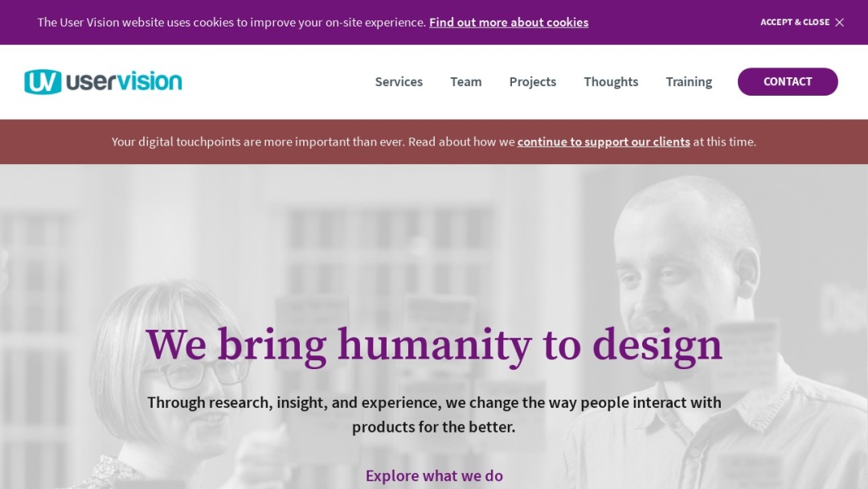Follow the 'Find out more about cookies' link
This screenshot has height=489, width=868.
tap(508, 22)
